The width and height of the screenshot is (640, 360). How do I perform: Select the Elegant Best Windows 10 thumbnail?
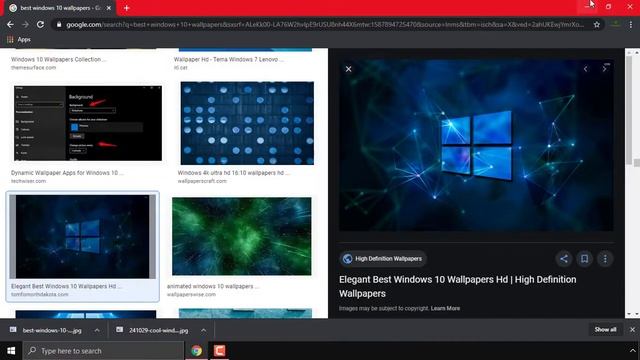[83, 237]
